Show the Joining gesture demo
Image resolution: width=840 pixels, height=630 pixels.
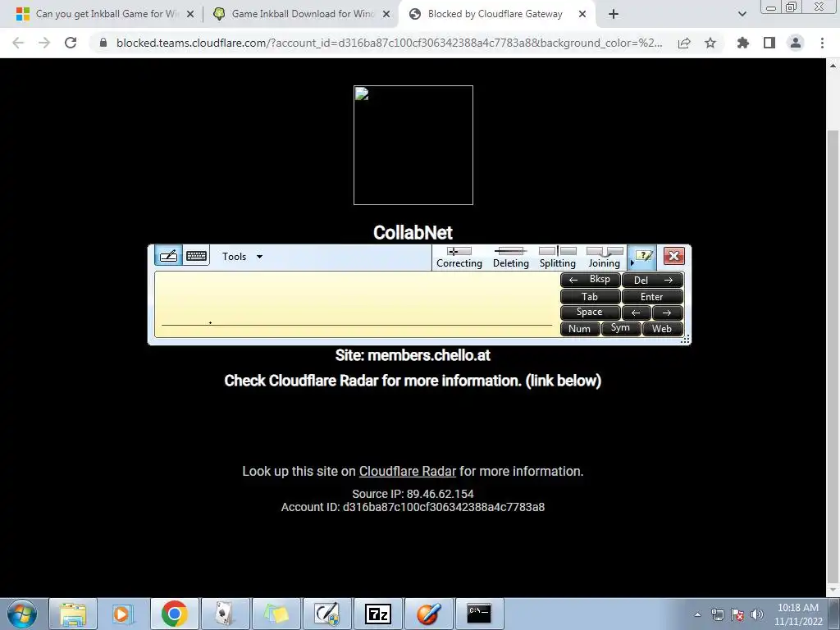pos(605,258)
